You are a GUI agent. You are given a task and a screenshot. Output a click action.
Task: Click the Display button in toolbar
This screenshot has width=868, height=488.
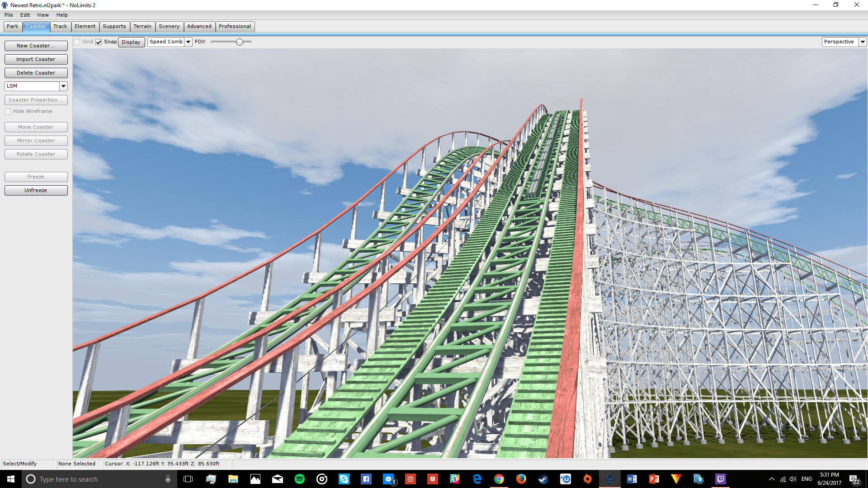click(131, 42)
